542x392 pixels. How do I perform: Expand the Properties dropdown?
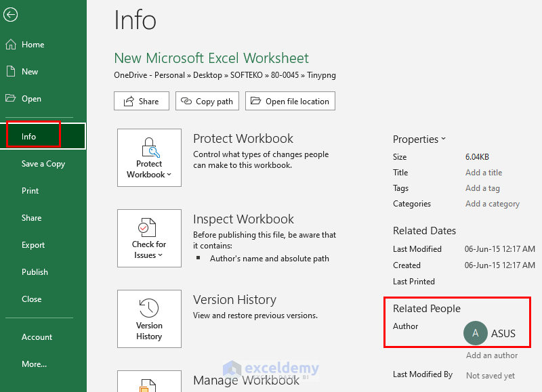coord(419,139)
